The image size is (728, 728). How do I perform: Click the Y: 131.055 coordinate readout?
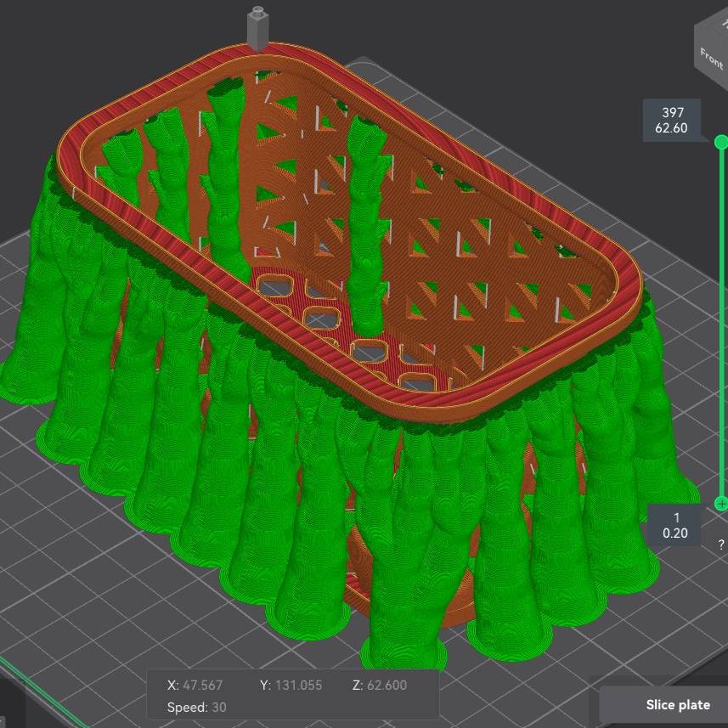tap(291, 685)
